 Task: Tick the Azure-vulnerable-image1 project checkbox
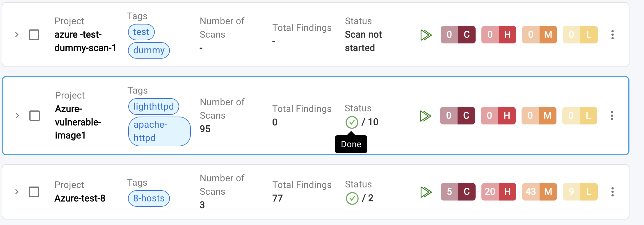click(x=35, y=116)
